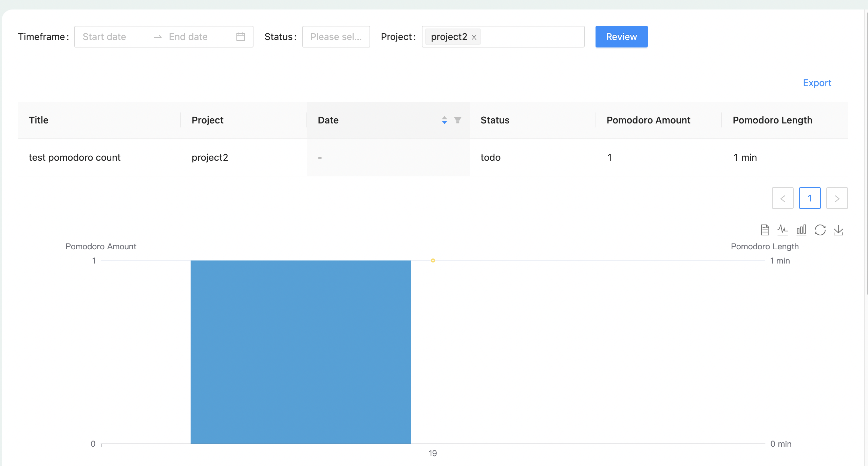Open calendar icon in Timeframe field
868x466 pixels.
240,37
